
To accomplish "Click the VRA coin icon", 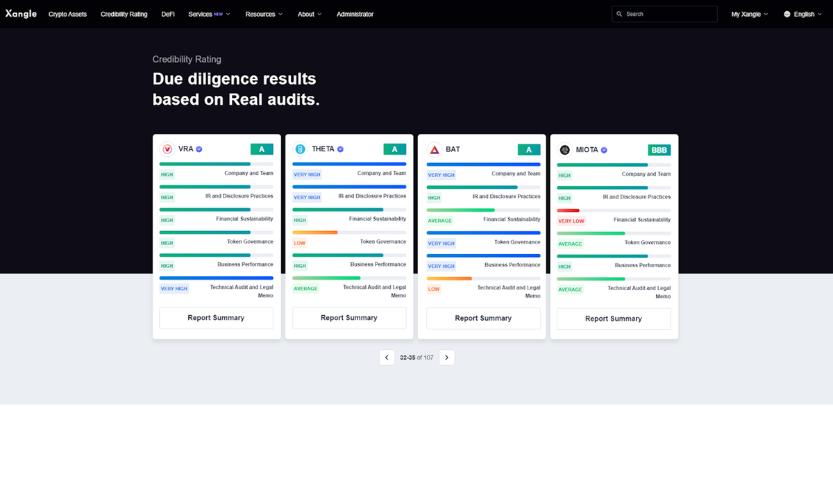I will (167, 149).
